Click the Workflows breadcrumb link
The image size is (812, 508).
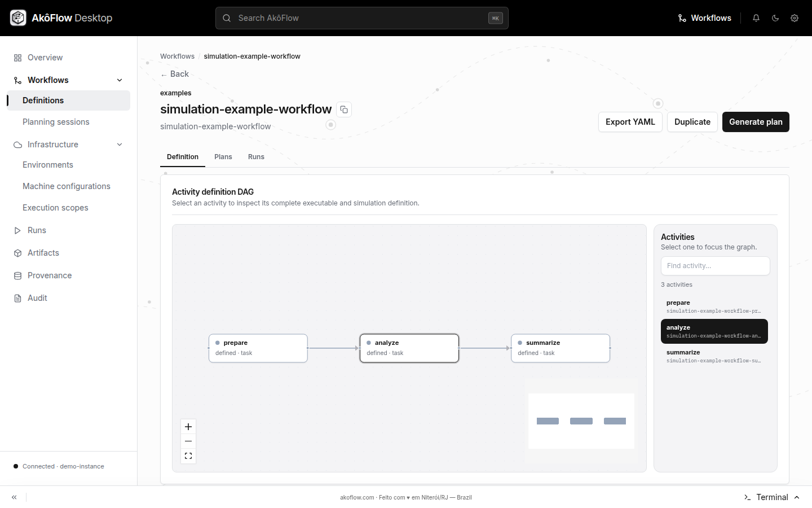point(177,56)
